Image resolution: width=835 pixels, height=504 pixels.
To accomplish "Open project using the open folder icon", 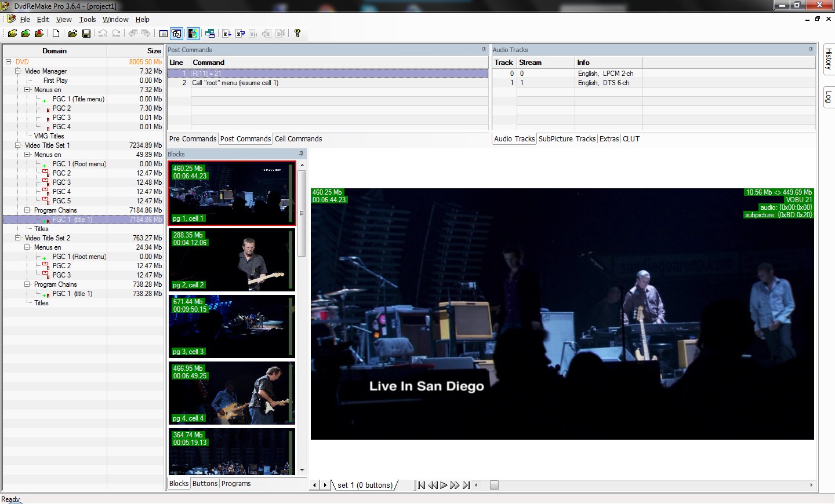I will [x=72, y=34].
